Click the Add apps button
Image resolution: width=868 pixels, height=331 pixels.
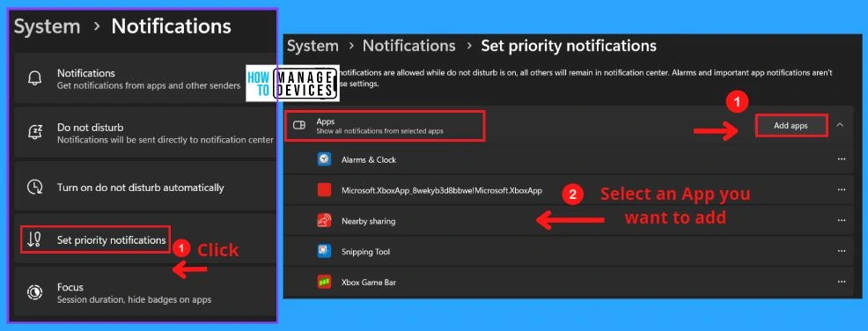[x=791, y=126]
